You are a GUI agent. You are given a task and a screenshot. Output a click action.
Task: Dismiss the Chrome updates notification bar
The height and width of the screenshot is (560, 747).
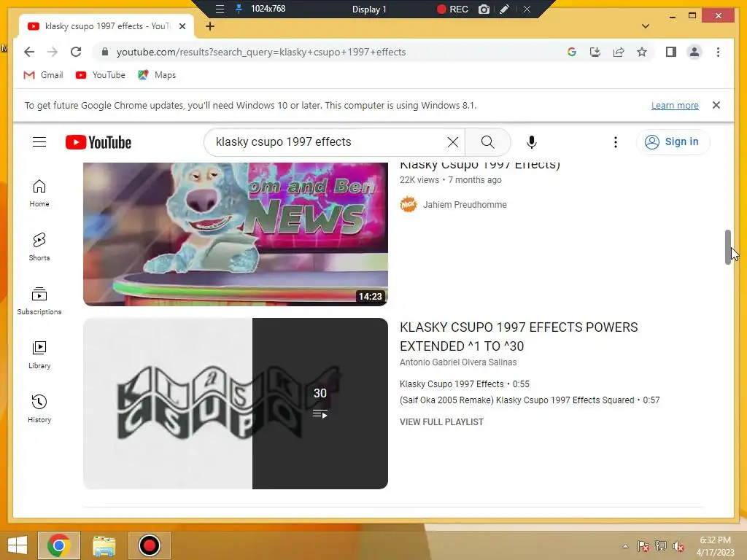click(716, 105)
